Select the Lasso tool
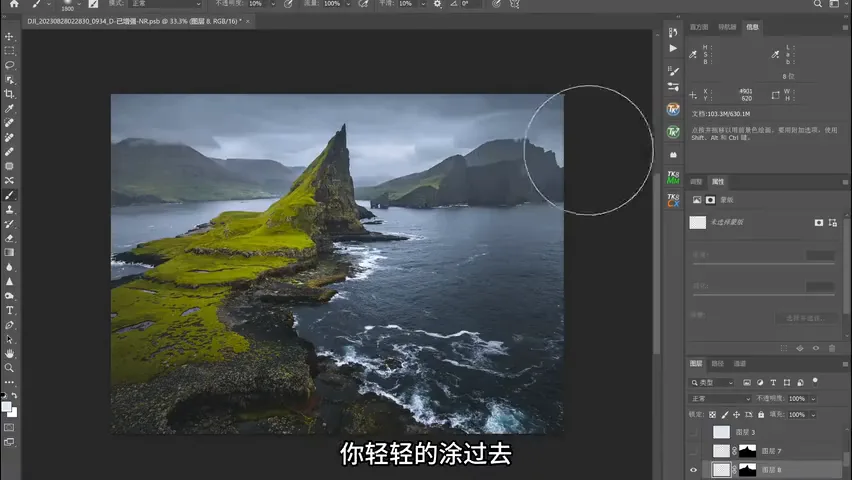 point(9,65)
